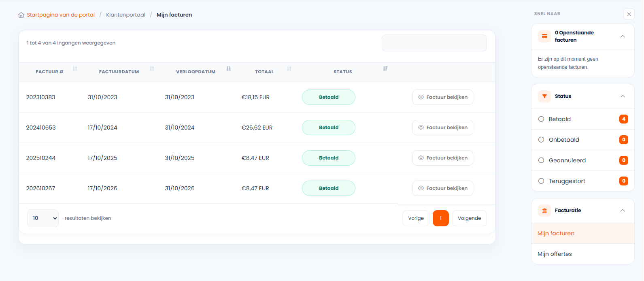The image size is (644, 281).
Task: Sort by Factuurdatum column arrows
Action: click(152, 69)
